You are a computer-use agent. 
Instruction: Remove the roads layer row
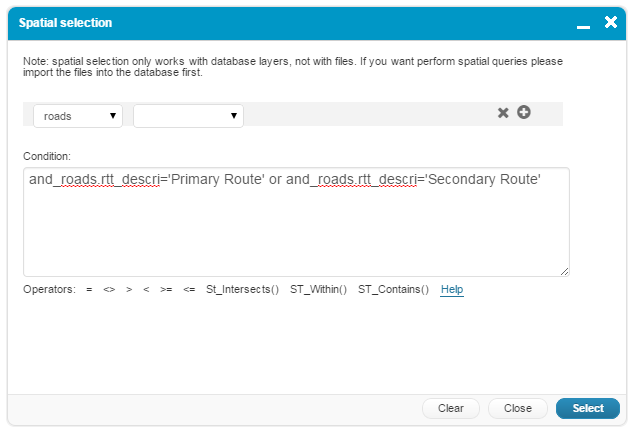504,113
